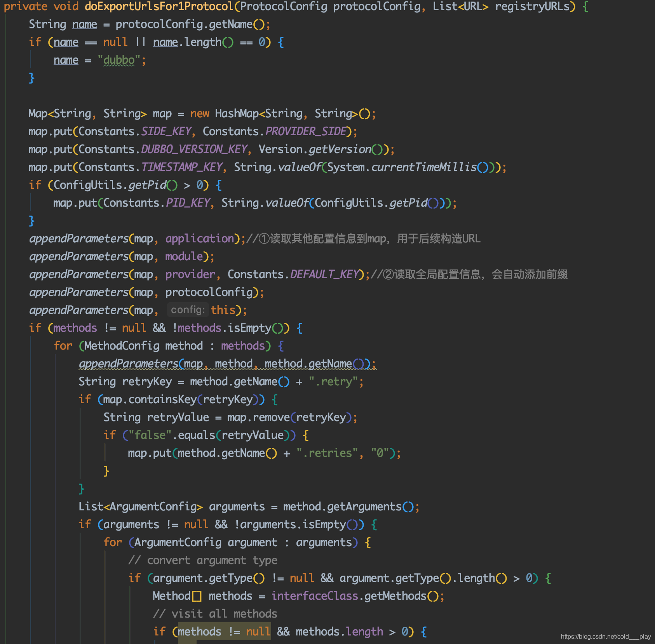Click the DEFAULT_KEY constant
655x644 pixels.
[x=324, y=275]
